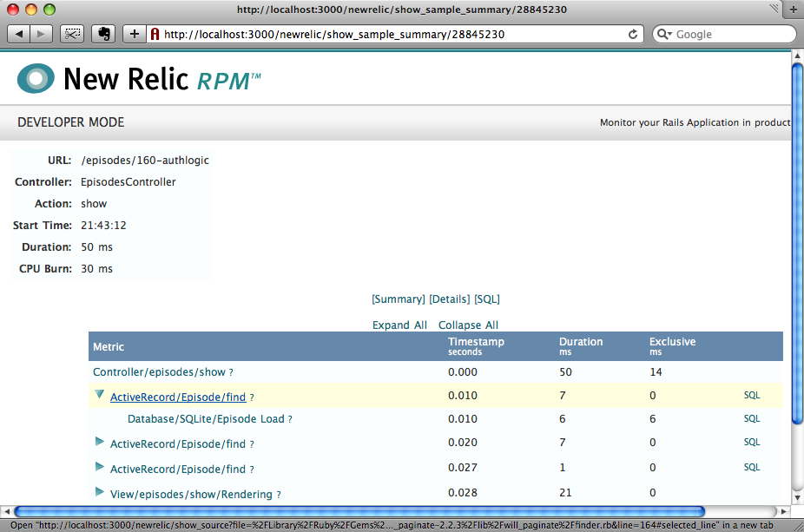Click the DEVELOPER MODE heading
This screenshot has width=804, height=532.
(x=70, y=122)
